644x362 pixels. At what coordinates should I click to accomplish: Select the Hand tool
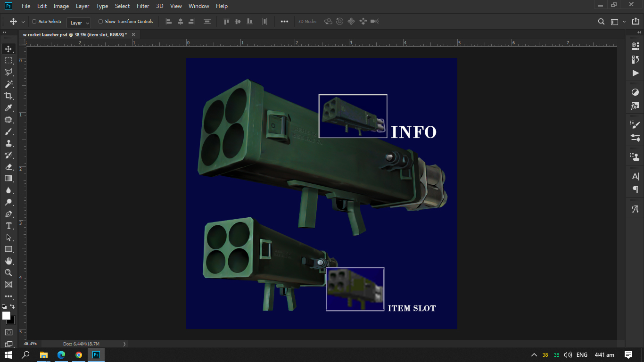tap(8, 261)
